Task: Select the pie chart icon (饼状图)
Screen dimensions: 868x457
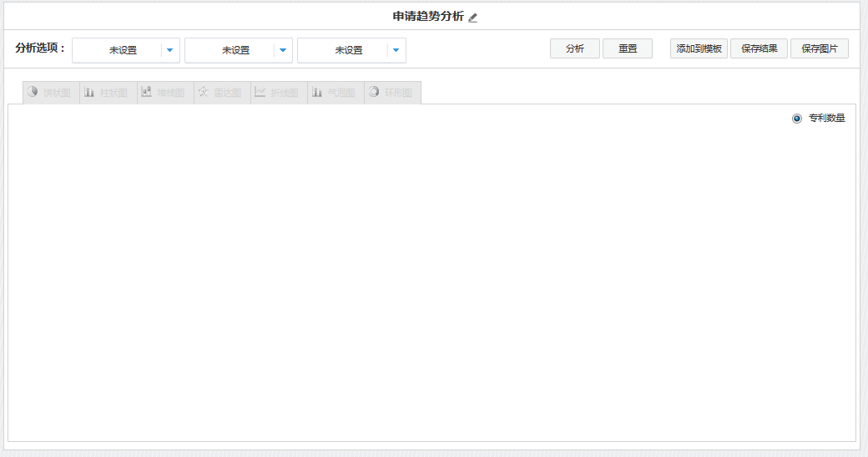Action: [33, 93]
